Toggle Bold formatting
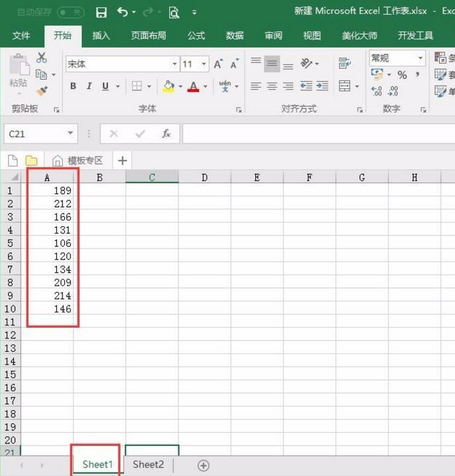This screenshot has height=476, width=455. click(x=73, y=86)
